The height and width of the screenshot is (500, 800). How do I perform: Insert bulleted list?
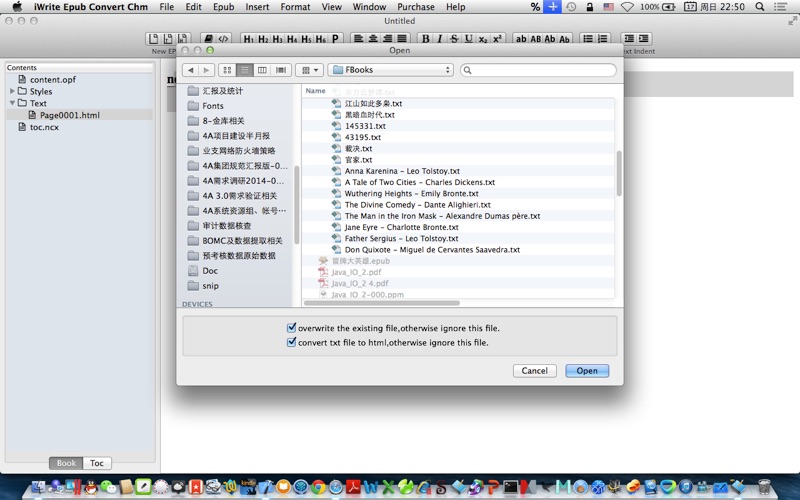tap(588, 39)
